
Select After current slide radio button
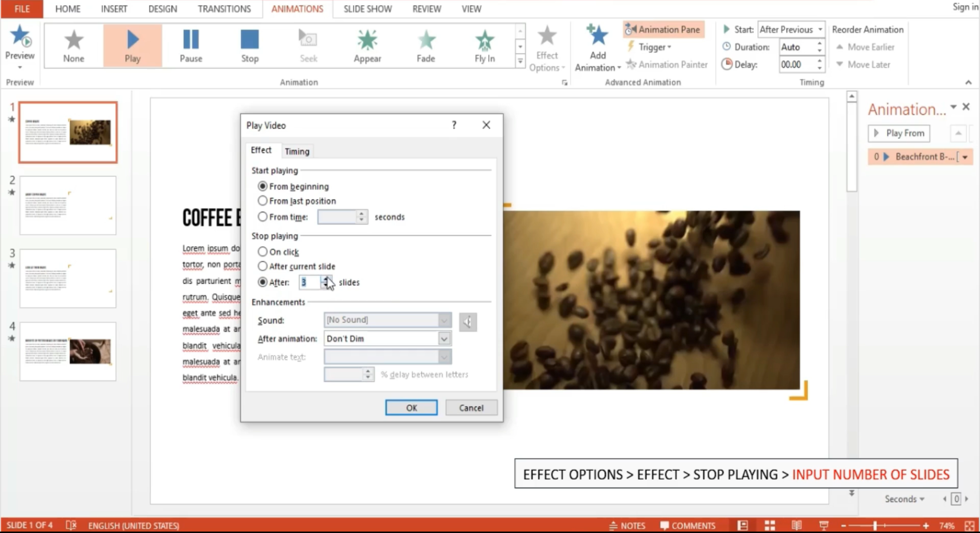click(263, 266)
